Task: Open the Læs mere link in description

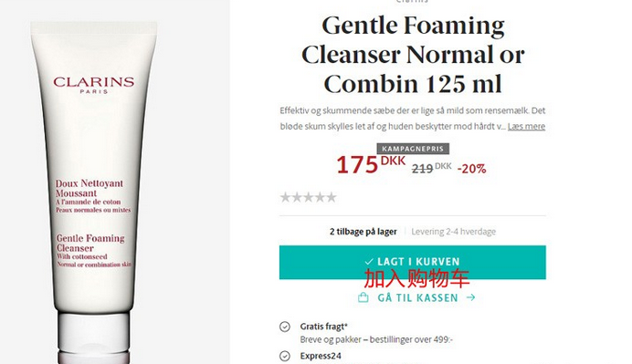Action: (526, 127)
